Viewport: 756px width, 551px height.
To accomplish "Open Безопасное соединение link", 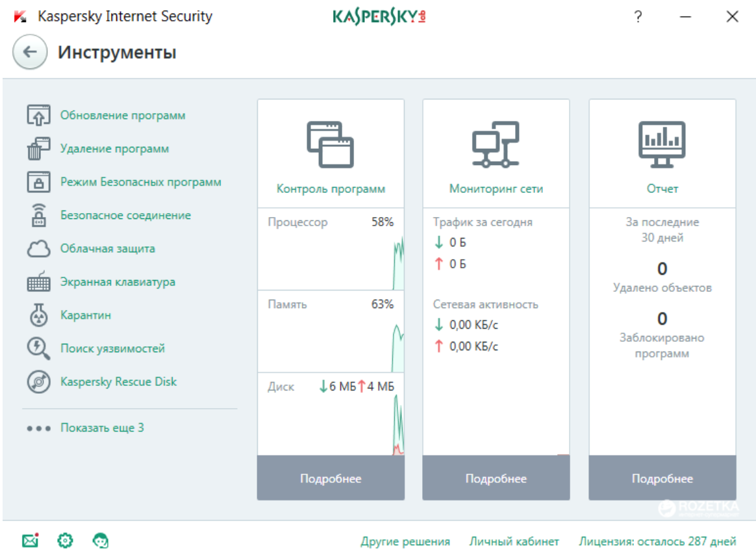I will tap(125, 215).
